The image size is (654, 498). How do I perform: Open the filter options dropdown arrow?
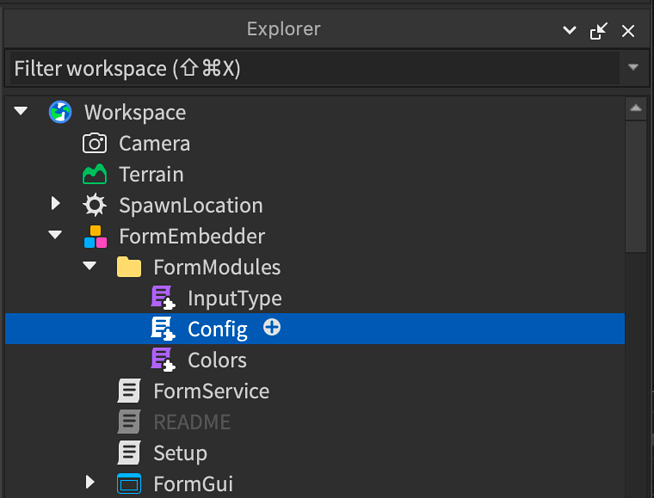point(632,68)
